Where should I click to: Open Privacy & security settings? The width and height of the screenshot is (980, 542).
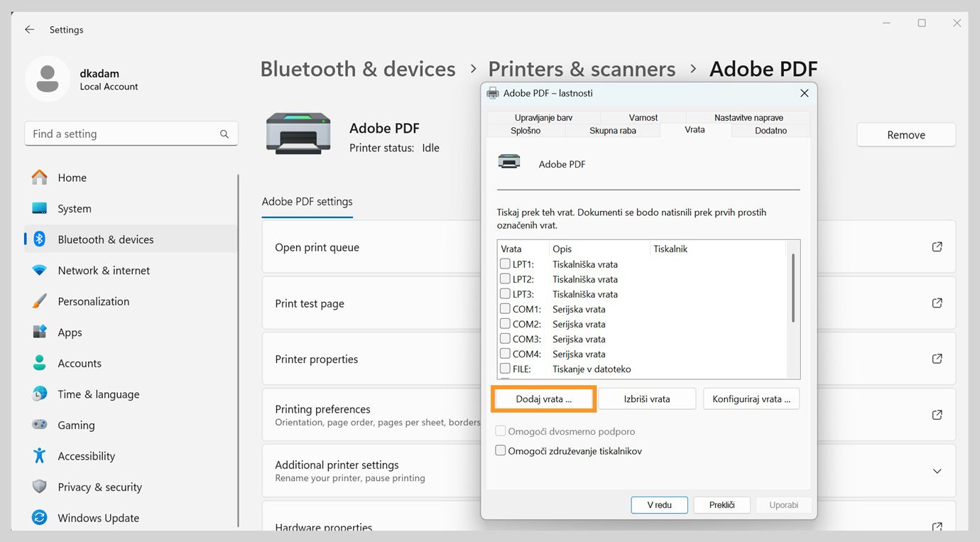point(99,487)
